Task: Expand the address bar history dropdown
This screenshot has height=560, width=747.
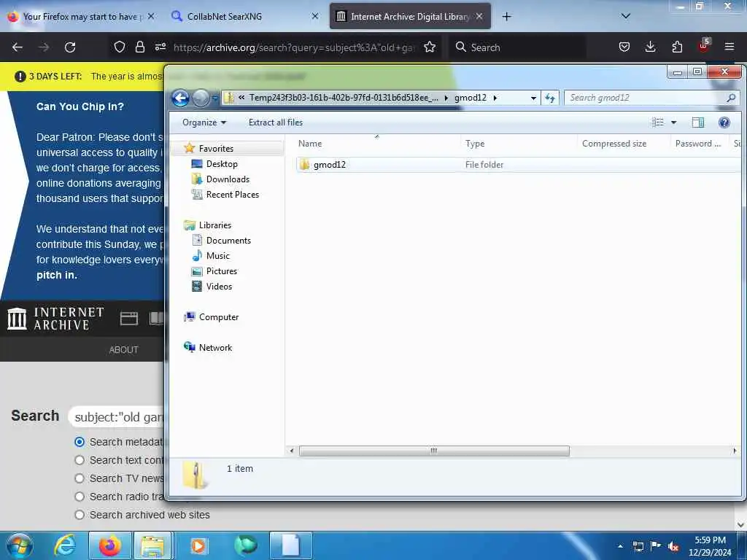Action: click(x=533, y=98)
